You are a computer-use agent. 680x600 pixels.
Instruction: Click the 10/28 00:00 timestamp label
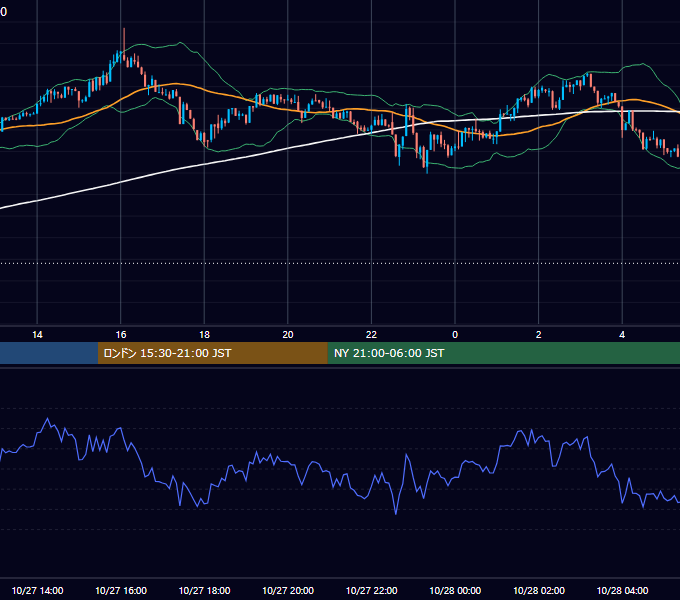coord(455,590)
